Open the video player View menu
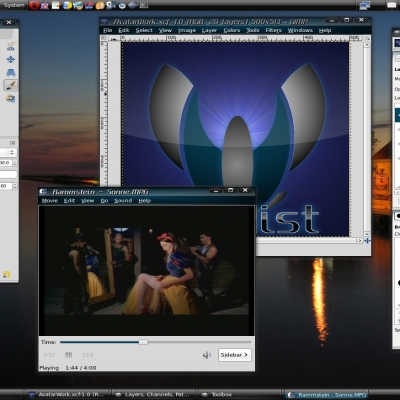Viewport: 400px width, 400px height. coord(88,201)
